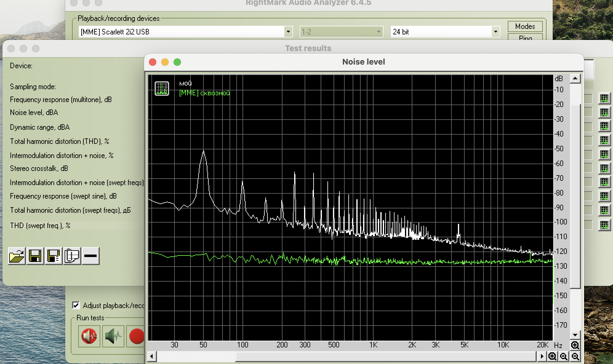This screenshot has width=613, height=364.
Task: Open the THD spectrum graph icon
Action: [x=604, y=140]
